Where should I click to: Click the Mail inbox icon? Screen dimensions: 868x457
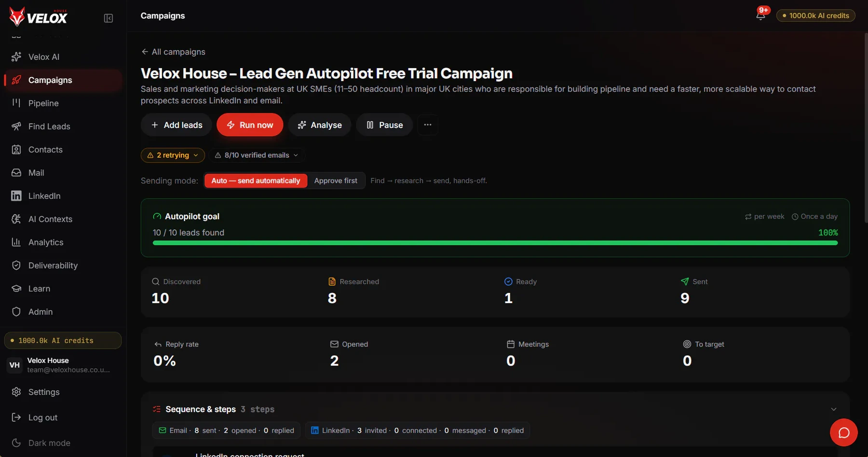coord(16,173)
